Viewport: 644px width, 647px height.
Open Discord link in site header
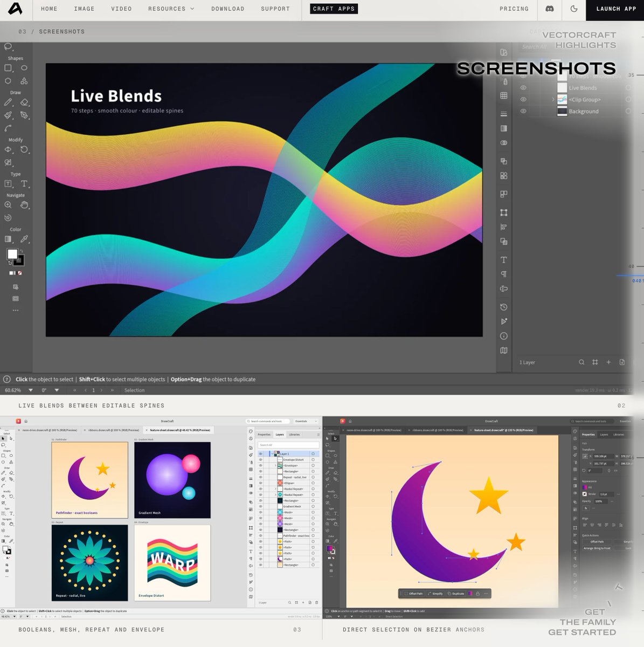pyautogui.click(x=550, y=9)
